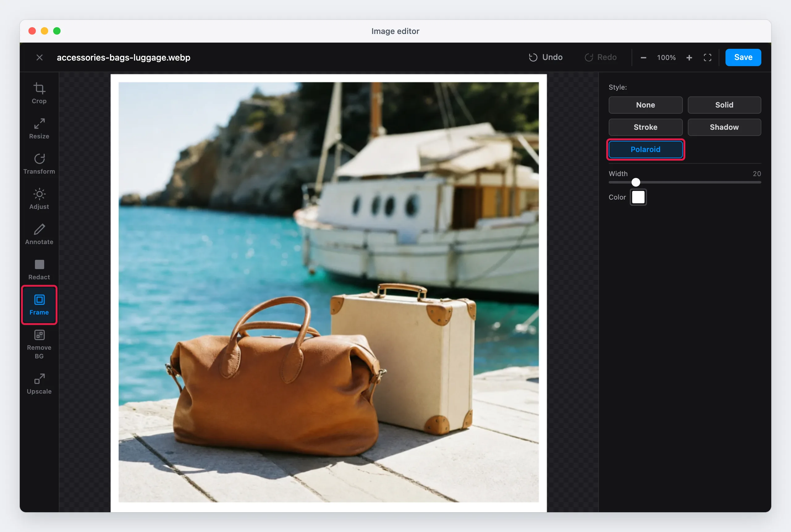
Task: Click the accessories-bags-luggage.webp filename
Action: tap(124, 57)
